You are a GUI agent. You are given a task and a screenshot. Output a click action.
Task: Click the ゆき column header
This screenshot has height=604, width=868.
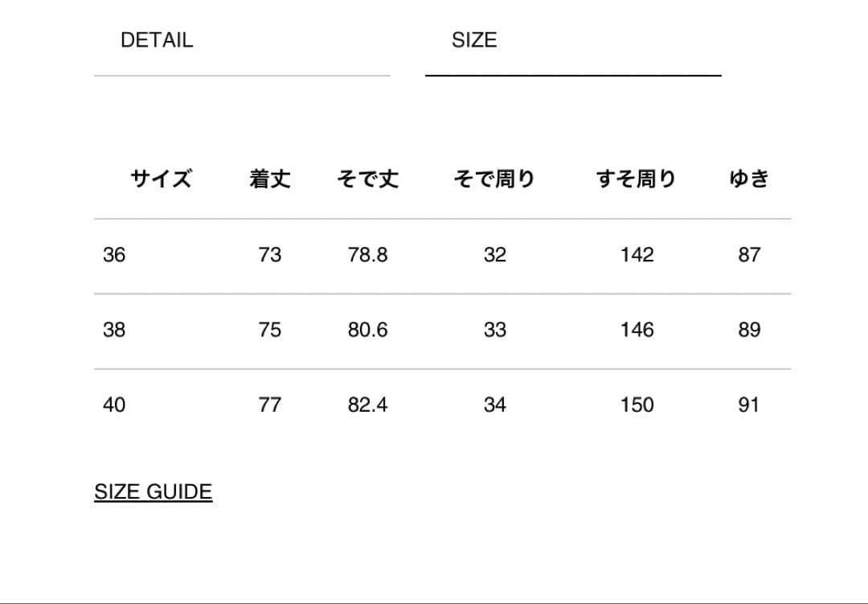(749, 179)
